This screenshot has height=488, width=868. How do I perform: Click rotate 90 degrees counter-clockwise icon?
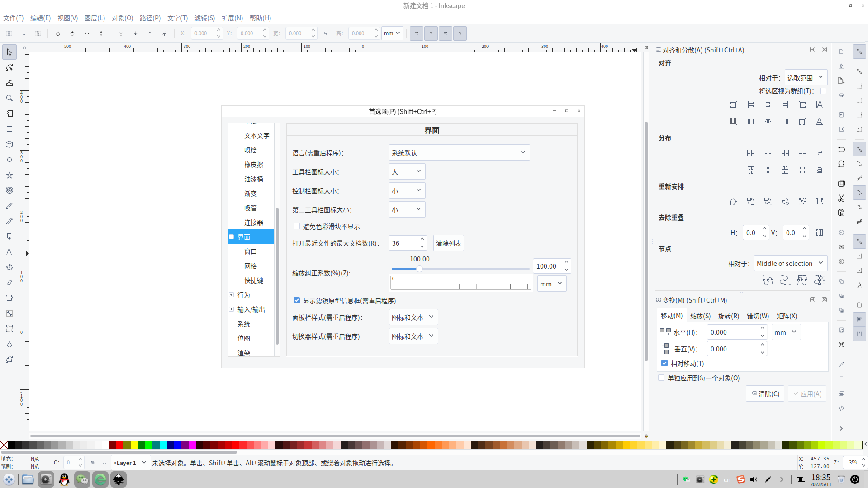coord(58,33)
